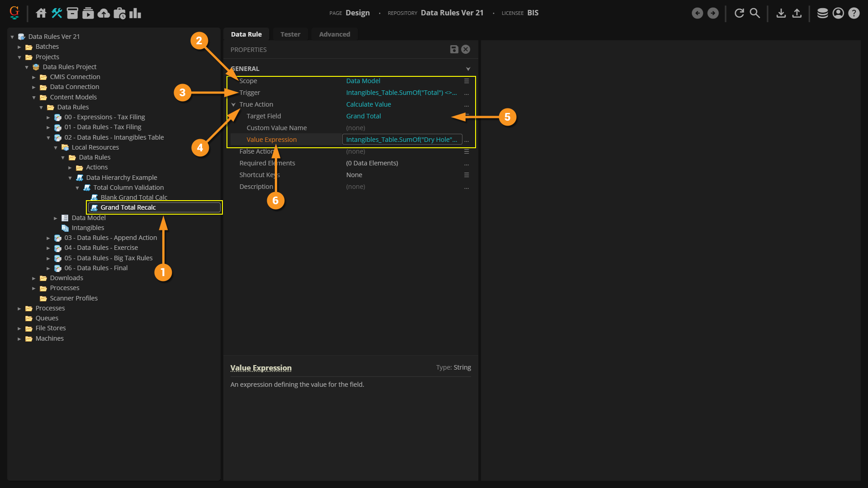Collapse the GENERAL section chevron
The height and width of the screenshot is (488, 868).
point(468,69)
